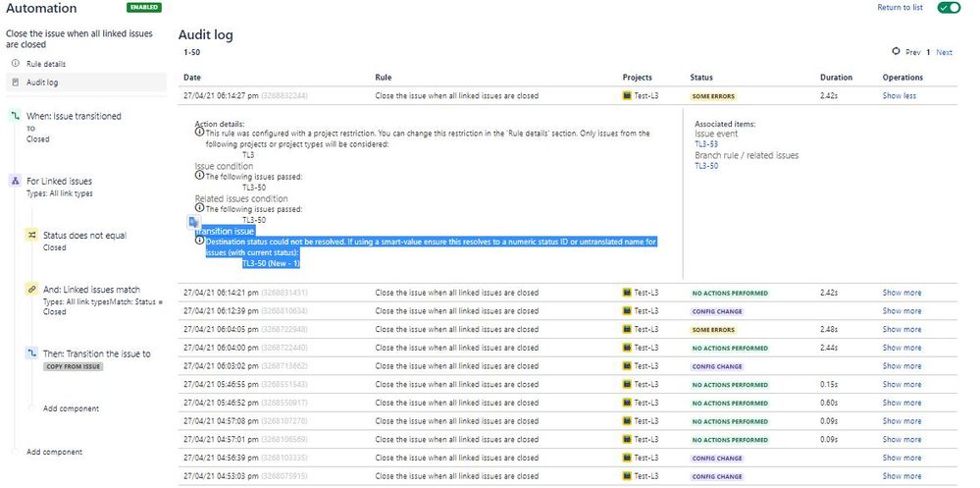The height and width of the screenshot is (488, 980).
Task: Click audit ID 3268832244 text
Action: point(284,95)
